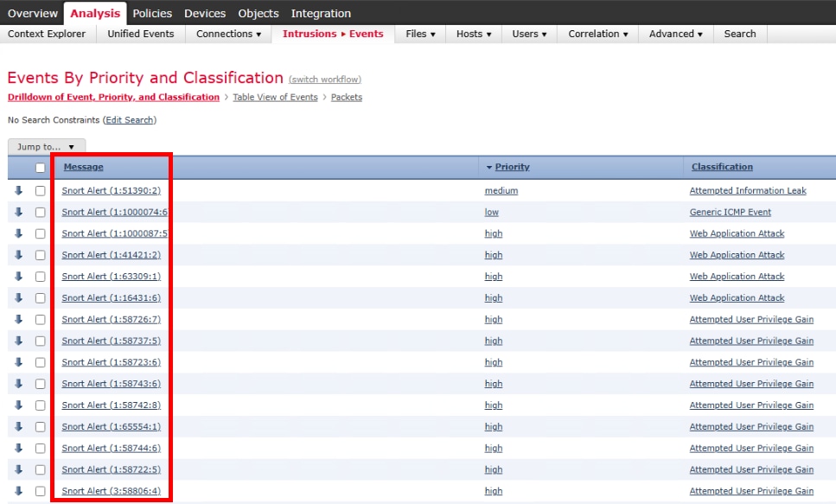Drill down arrow for Snort Alert (1:58743:6)
The width and height of the screenshot is (836, 504).
point(19,384)
